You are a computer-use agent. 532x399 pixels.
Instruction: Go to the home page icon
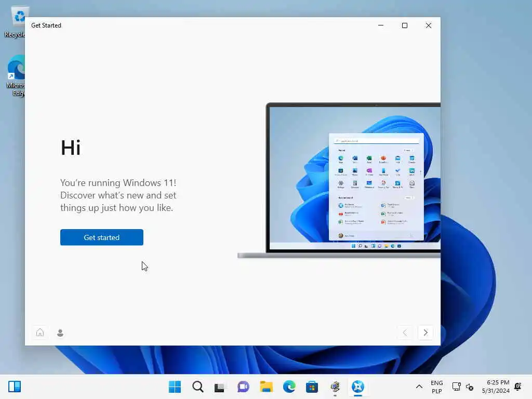point(40,332)
